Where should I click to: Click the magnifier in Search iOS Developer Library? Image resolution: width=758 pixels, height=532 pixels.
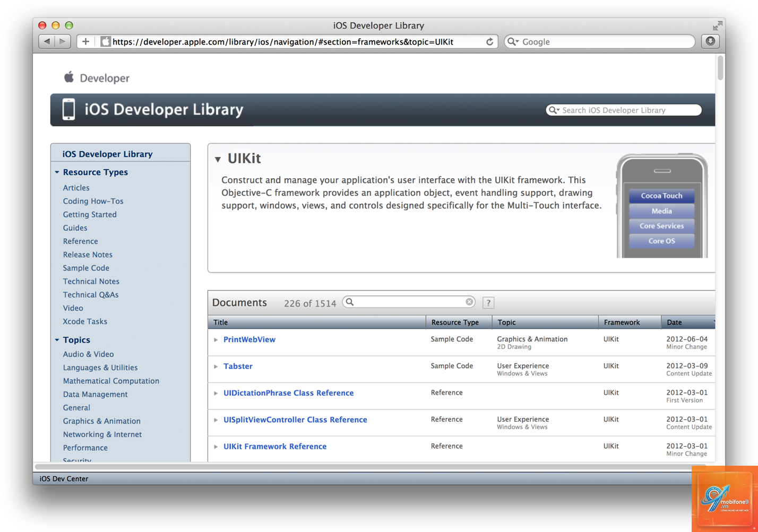click(554, 110)
